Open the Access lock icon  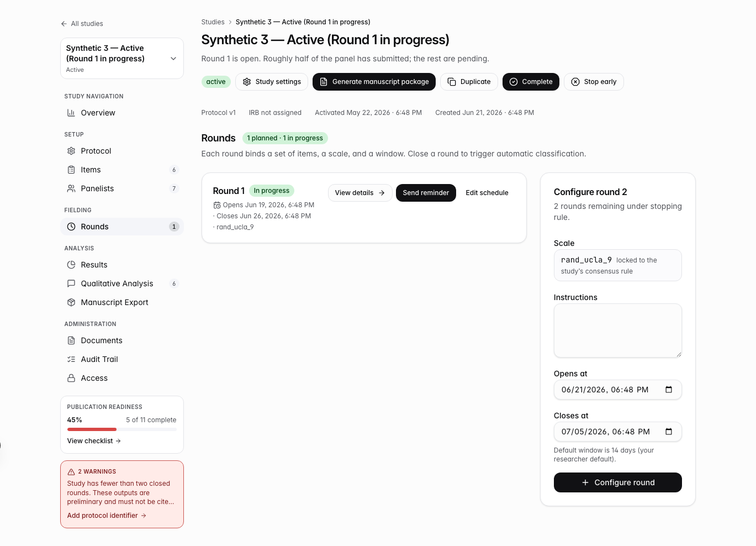coord(71,378)
